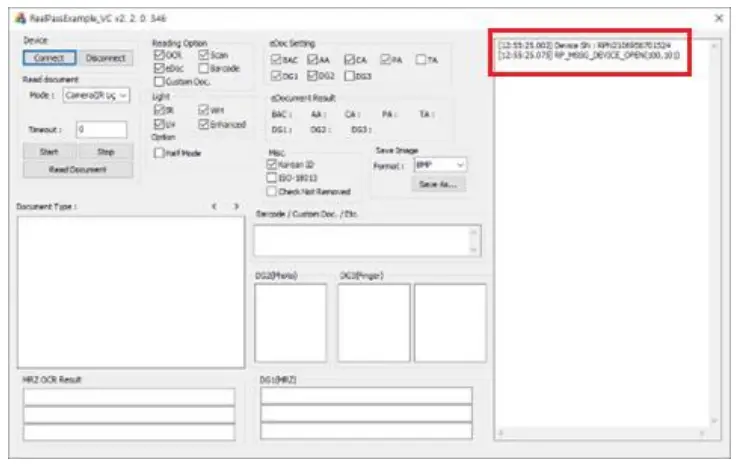Click the log line with Device SN
This screenshot has height=464, width=736.
(x=585, y=46)
